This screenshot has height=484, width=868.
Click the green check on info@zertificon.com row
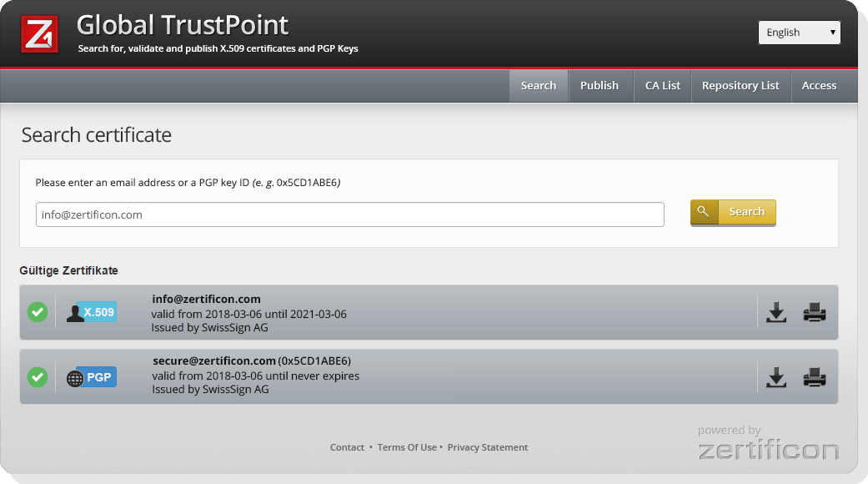point(38,312)
